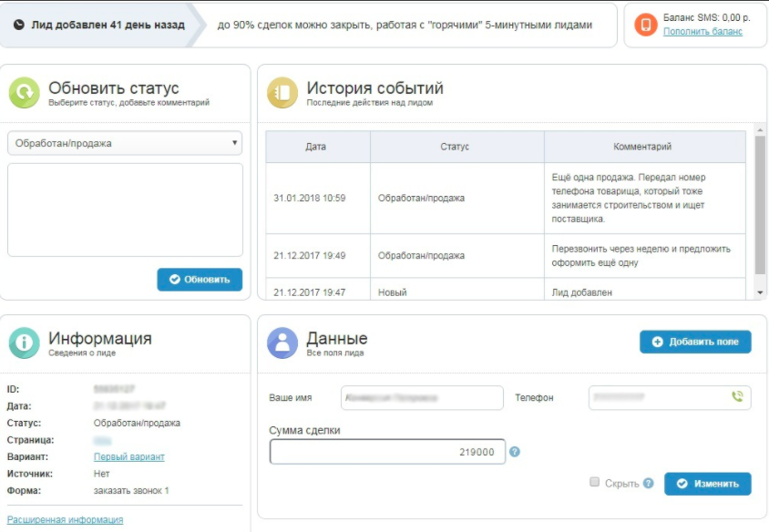This screenshot has width=769, height=532.
Task: Click the "Статус" column header
Action: [x=457, y=147]
